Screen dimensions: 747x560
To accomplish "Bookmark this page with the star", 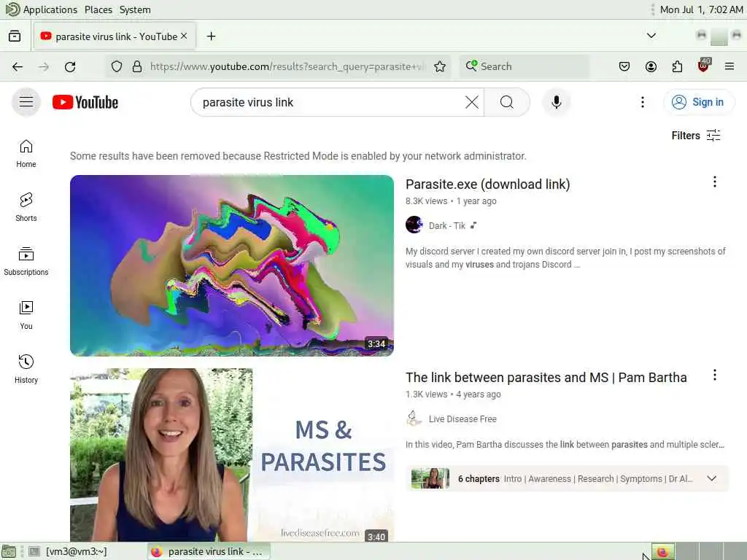I will pyautogui.click(x=439, y=66).
